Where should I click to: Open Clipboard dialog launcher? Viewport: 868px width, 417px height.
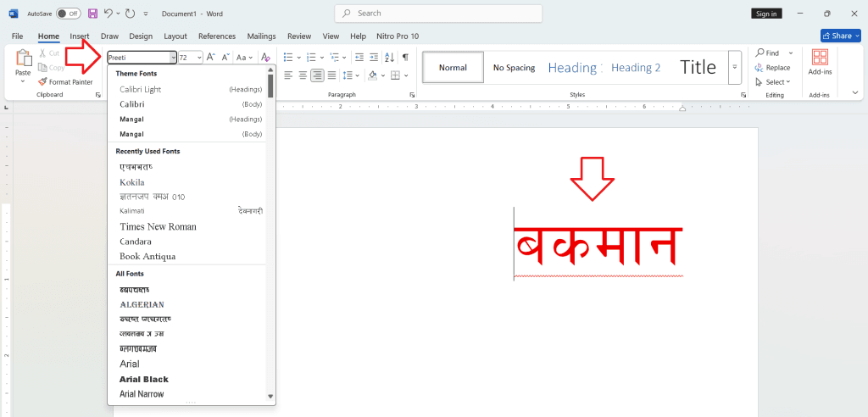[98, 95]
